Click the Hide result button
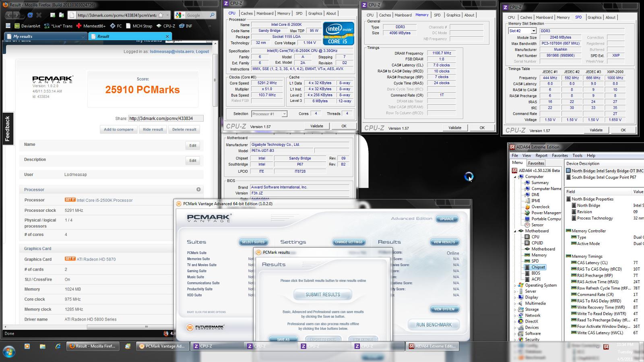 (x=153, y=129)
